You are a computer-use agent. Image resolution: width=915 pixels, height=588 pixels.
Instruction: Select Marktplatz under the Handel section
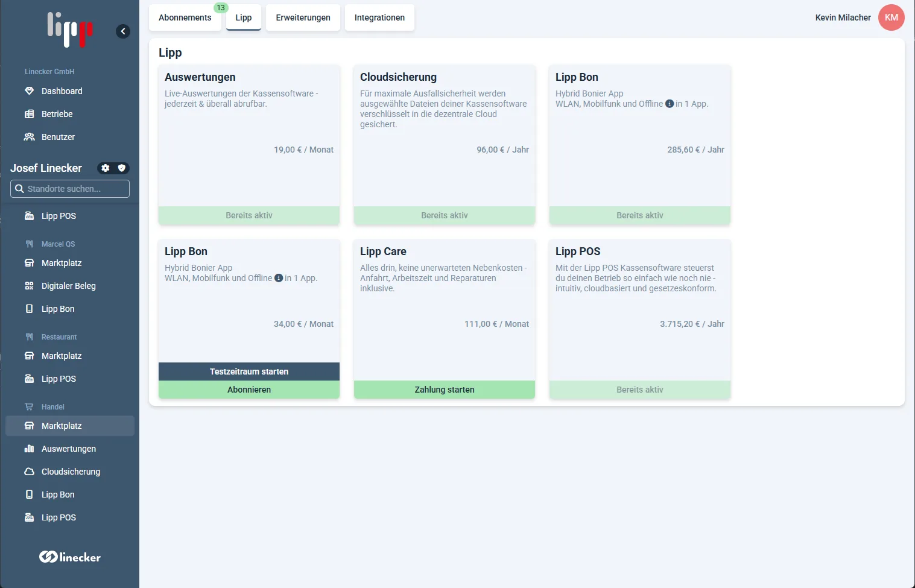70,426
